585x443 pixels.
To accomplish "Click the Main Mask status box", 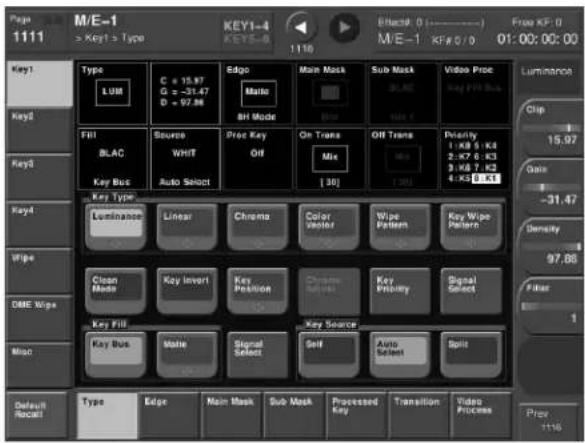I will pos(330,93).
